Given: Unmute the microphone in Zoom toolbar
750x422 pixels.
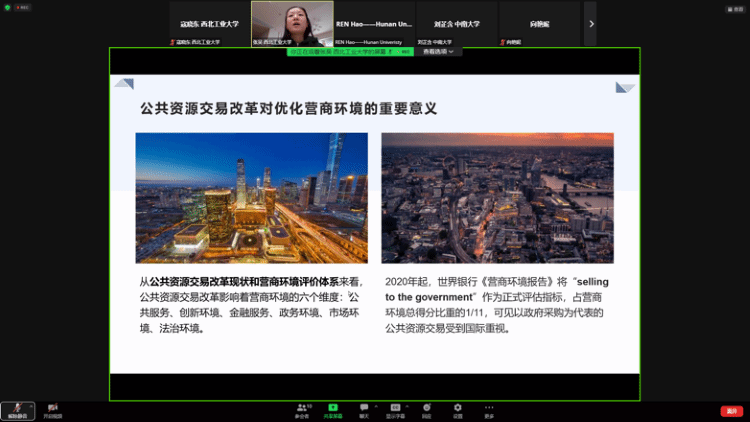Looking at the screenshot, I should (15, 409).
